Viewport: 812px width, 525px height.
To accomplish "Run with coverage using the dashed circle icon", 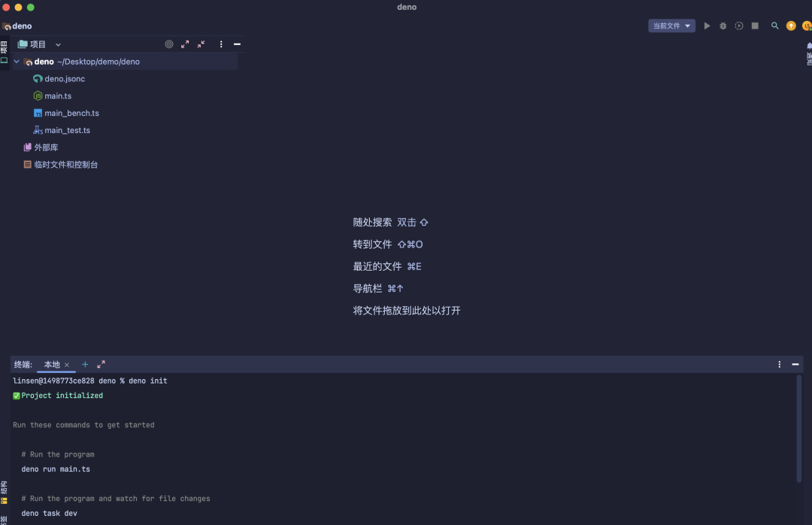I will [739, 26].
